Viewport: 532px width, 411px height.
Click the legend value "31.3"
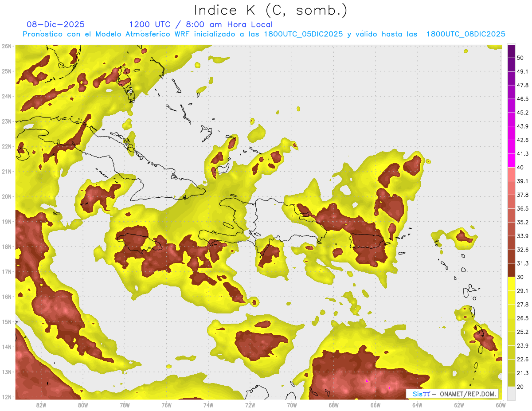[522, 263]
